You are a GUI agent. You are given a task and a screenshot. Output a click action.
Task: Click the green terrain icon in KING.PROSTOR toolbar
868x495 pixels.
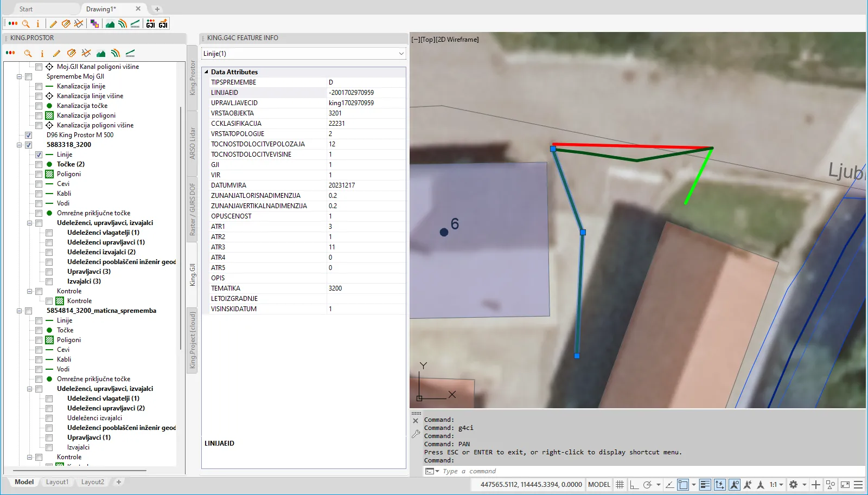(x=101, y=53)
